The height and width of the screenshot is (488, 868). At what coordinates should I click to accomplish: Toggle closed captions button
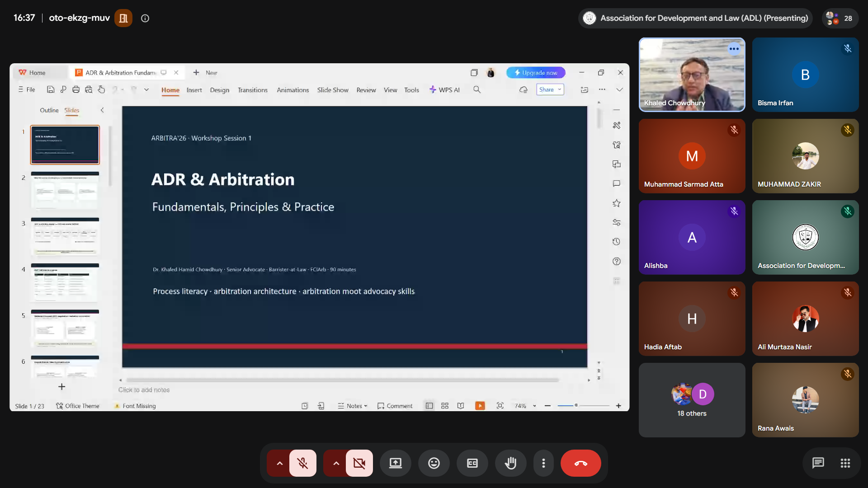click(472, 463)
